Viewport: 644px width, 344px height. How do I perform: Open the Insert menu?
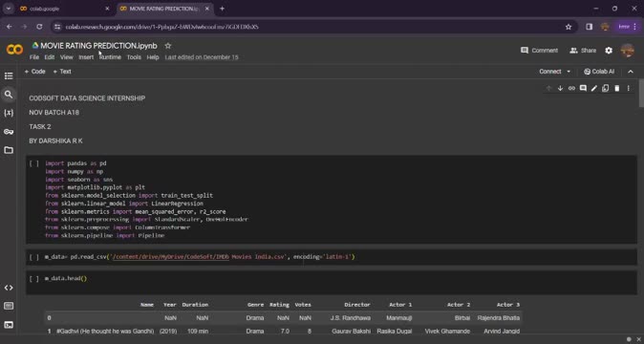(x=86, y=57)
